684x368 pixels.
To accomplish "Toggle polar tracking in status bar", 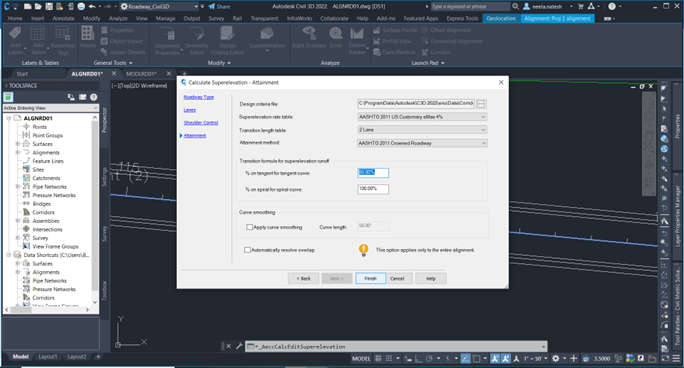I will click(429, 358).
